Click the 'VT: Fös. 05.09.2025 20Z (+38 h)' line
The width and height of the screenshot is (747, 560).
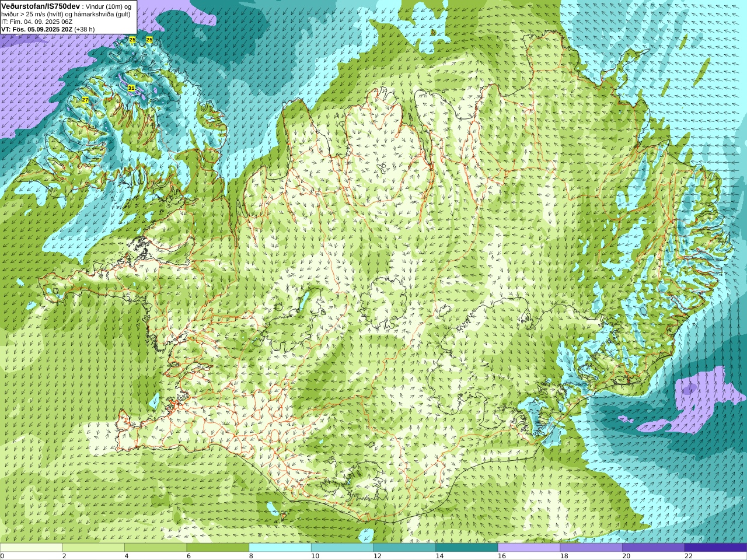tap(48, 29)
